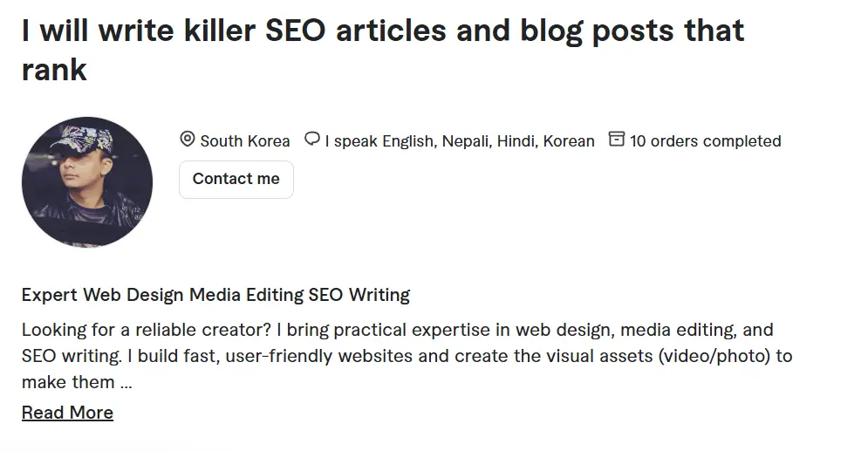Click SEO Writing in the tagline heading
The image size is (868, 451).
(359, 295)
